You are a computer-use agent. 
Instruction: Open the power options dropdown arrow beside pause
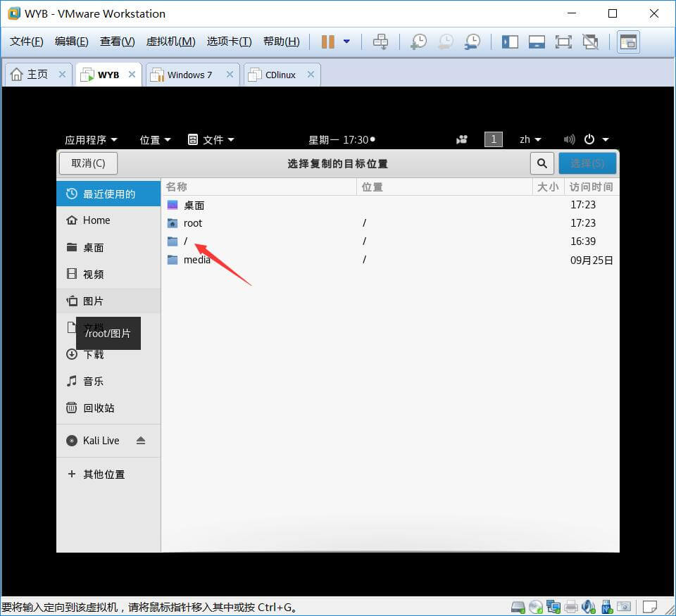click(346, 42)
